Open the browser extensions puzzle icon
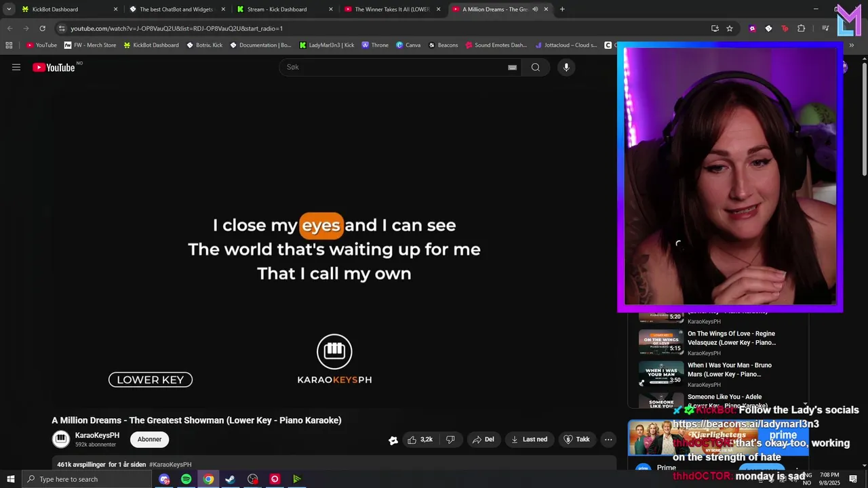 point(801,28)
